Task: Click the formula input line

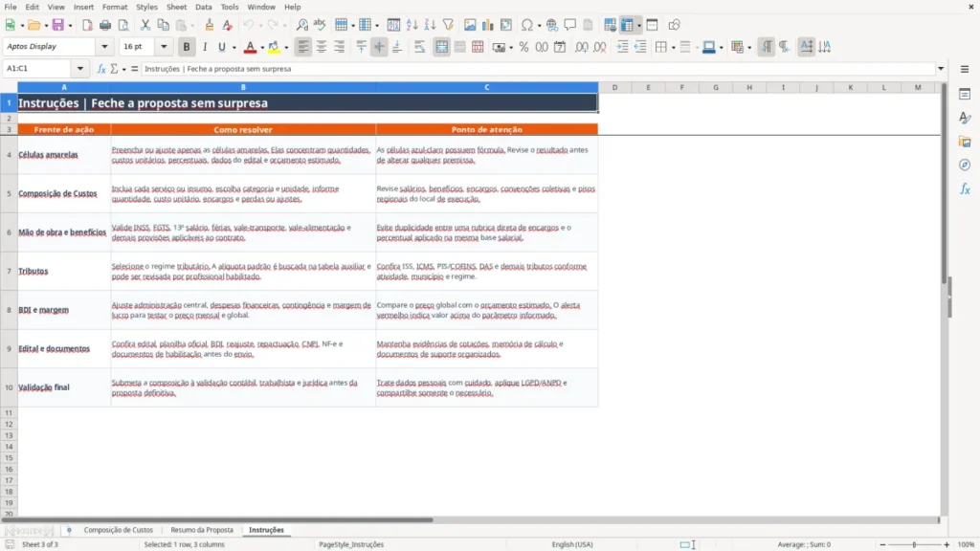Action: click(x=538, y=69)
